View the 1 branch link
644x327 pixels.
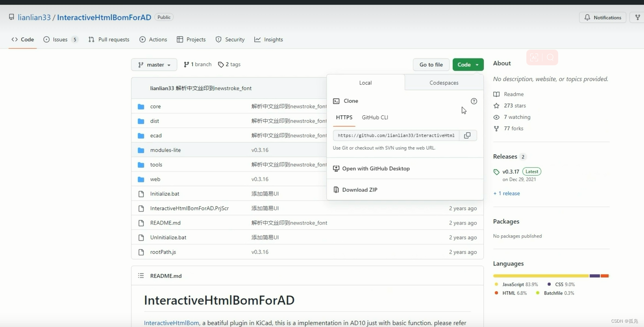[198, 65]
